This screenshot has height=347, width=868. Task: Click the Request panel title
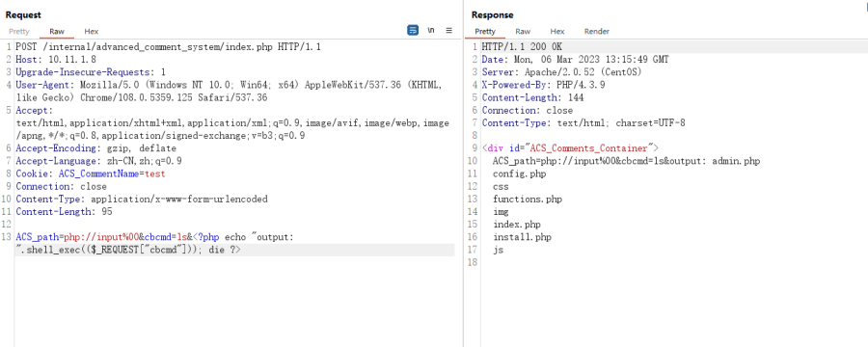point(23,15)
